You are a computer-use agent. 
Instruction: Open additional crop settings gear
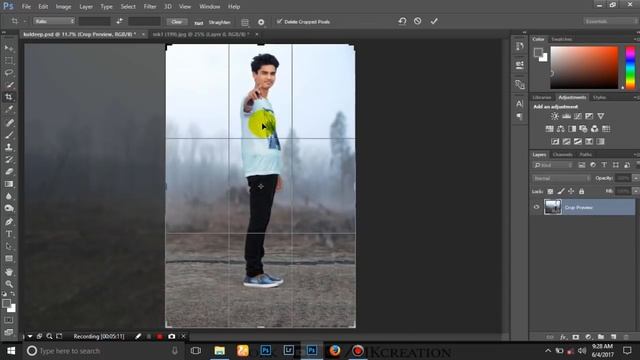[x=261, y=22]
